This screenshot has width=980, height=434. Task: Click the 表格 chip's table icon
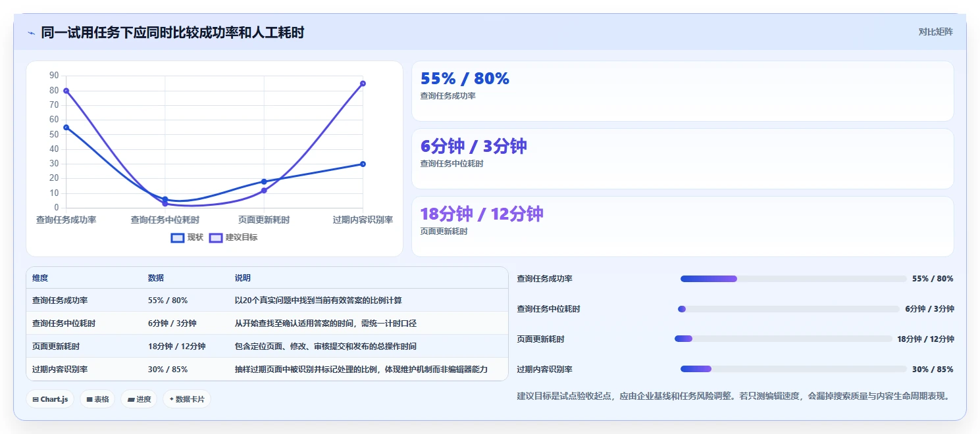point(90,399)
